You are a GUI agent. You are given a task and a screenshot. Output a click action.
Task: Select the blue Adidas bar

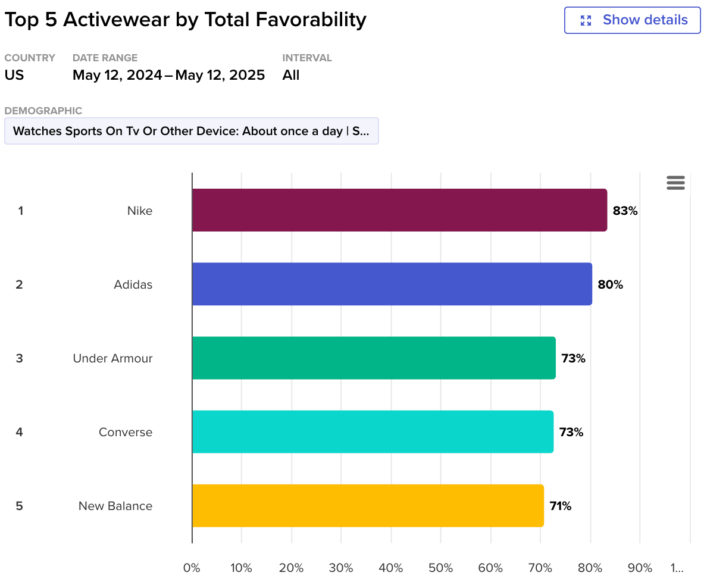[x=392, y=284]
